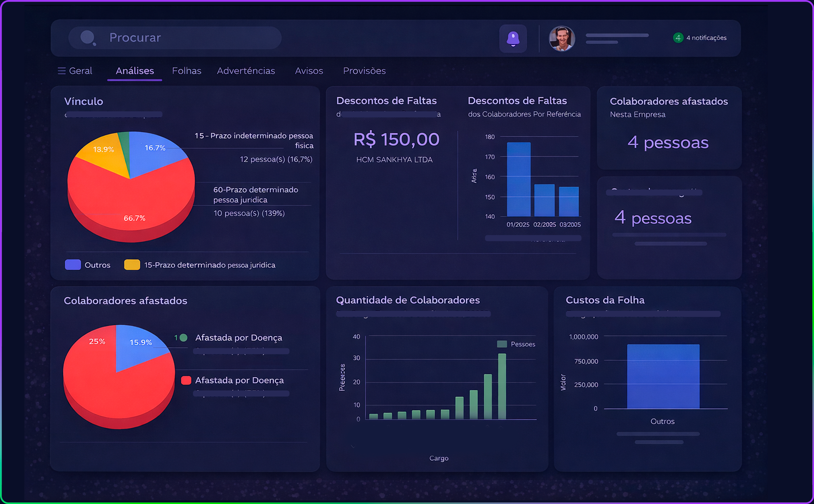Image resolution: width=814 pixels, height=504 pixels.
Task: Toggle the Outros legend in Vínculo chart
Action: coord(73,265)
